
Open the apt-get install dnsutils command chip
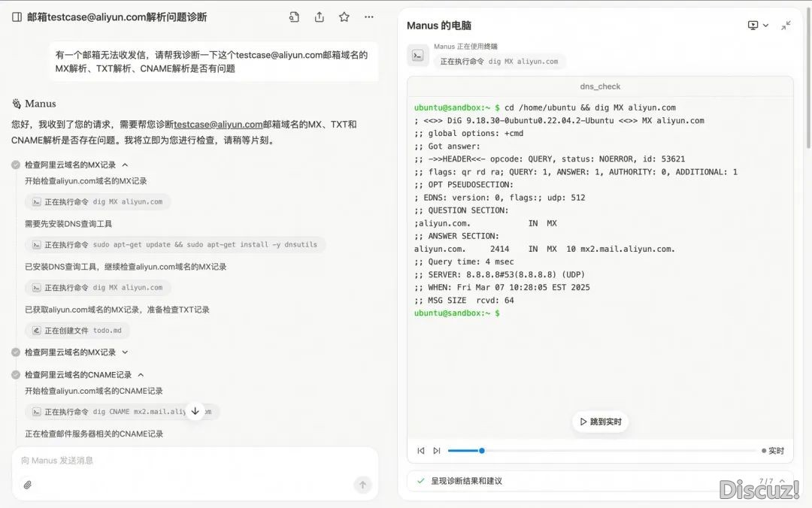coord(175,245)
